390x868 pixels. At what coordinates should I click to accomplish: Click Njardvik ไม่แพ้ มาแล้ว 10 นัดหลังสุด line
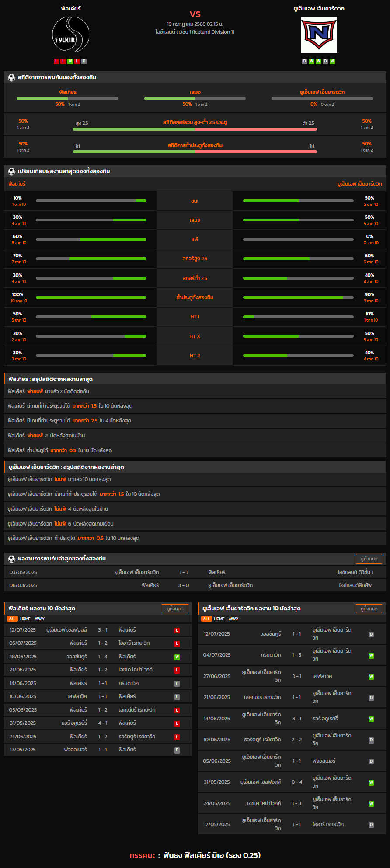[195, 479]
